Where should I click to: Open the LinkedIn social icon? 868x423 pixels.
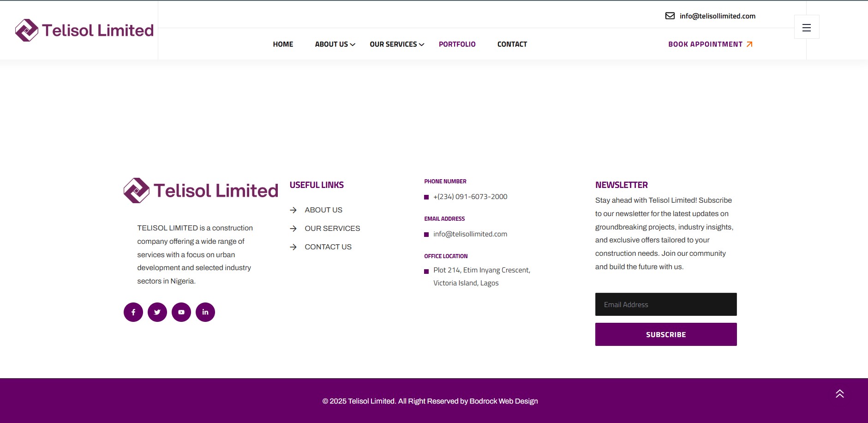click(x=205, y=312)
